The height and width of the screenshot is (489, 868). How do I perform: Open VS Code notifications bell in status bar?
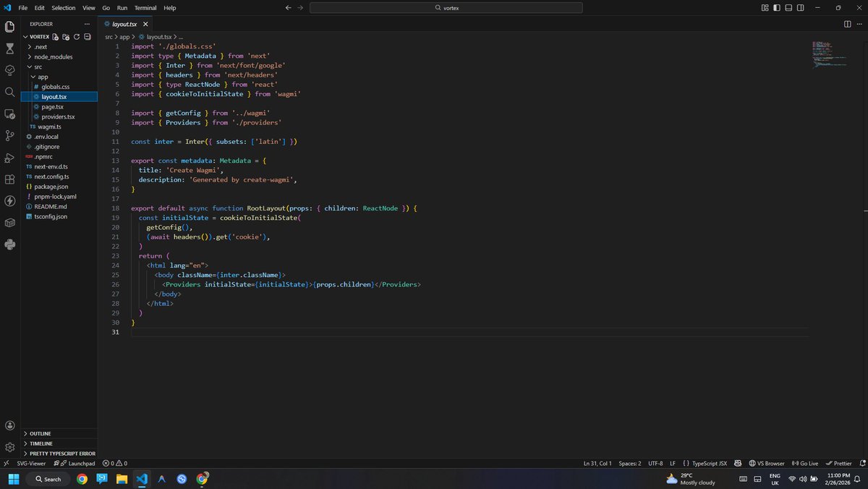[x=861, y=463]
